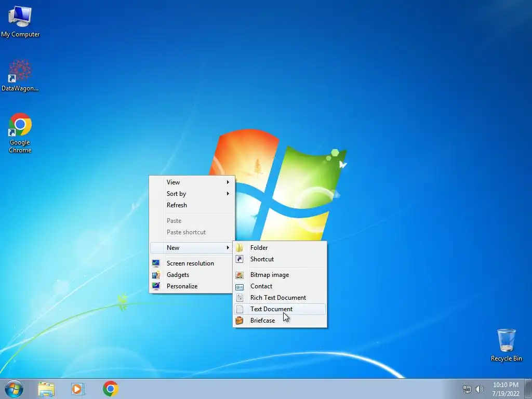Open the volume speaker tray icon

480,389
